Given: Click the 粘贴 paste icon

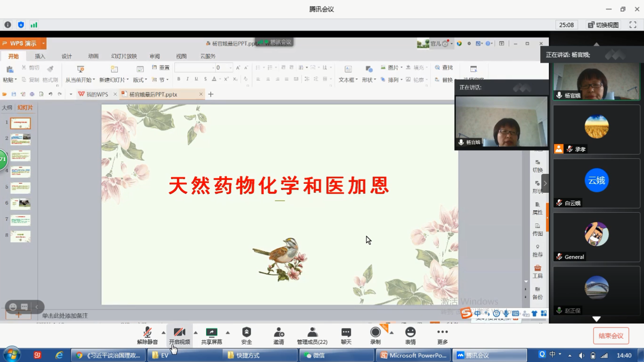Looking at the screenshot, I should [8, 69].
